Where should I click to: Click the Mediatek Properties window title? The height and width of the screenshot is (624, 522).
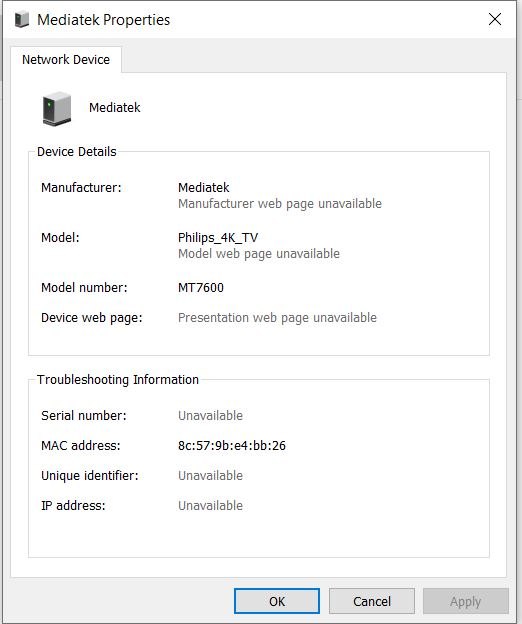pos(103,20)
